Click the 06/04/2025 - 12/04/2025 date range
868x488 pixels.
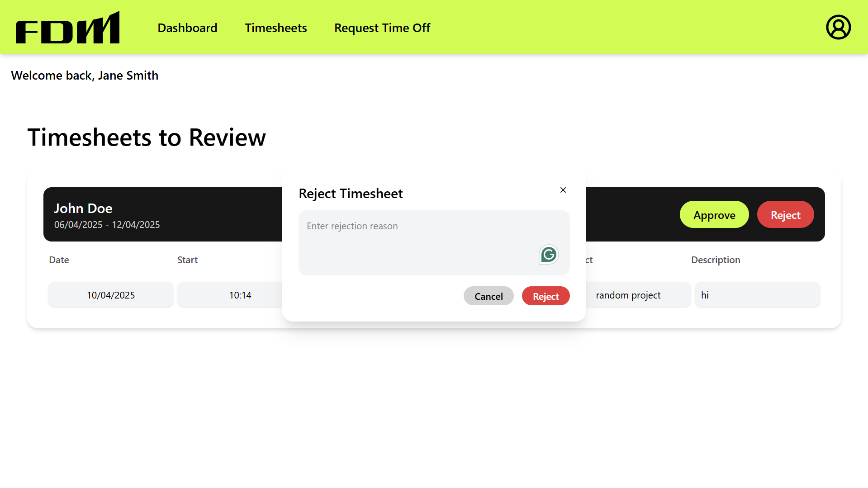[x=107, y=225]
